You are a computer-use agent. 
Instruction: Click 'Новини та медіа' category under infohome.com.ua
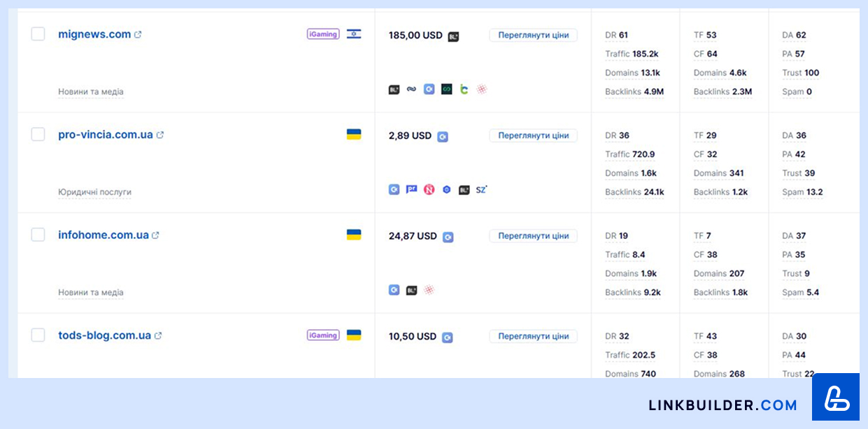[91, 293]
